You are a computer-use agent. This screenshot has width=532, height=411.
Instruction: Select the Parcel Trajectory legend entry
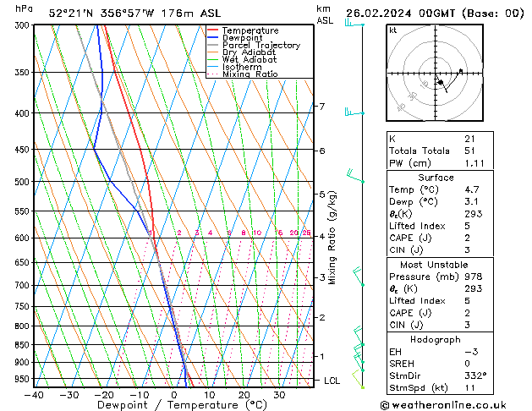261,46
